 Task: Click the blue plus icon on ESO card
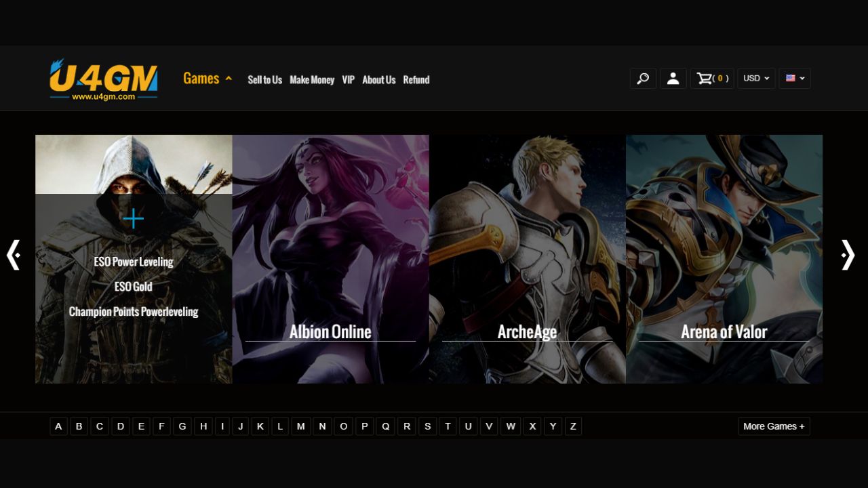[134, 219]
